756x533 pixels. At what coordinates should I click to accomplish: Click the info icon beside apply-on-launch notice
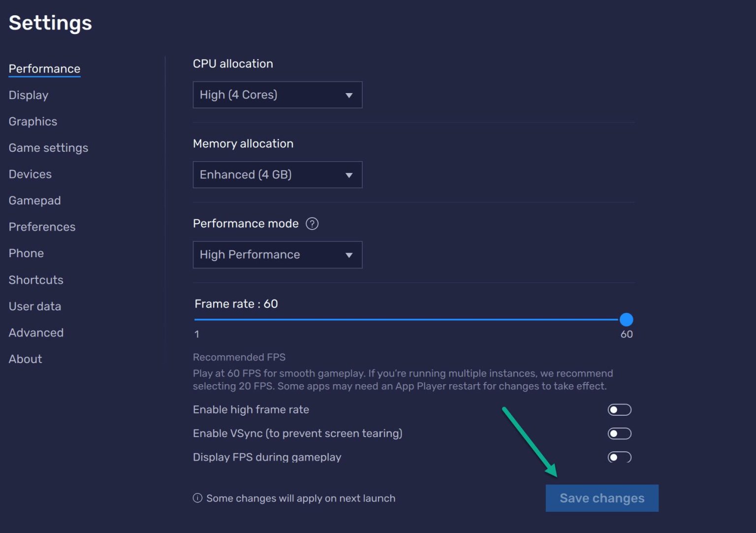pyautogui.click(x=197, y=498)
